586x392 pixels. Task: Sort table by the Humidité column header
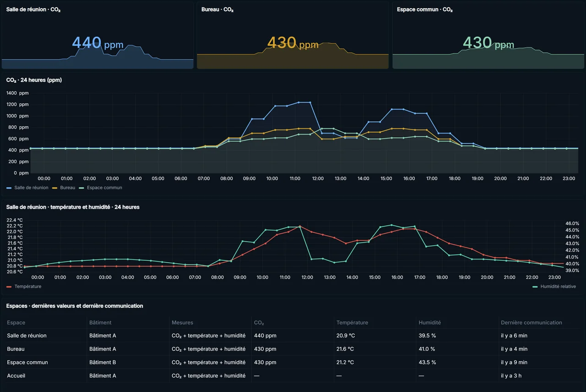430,322
